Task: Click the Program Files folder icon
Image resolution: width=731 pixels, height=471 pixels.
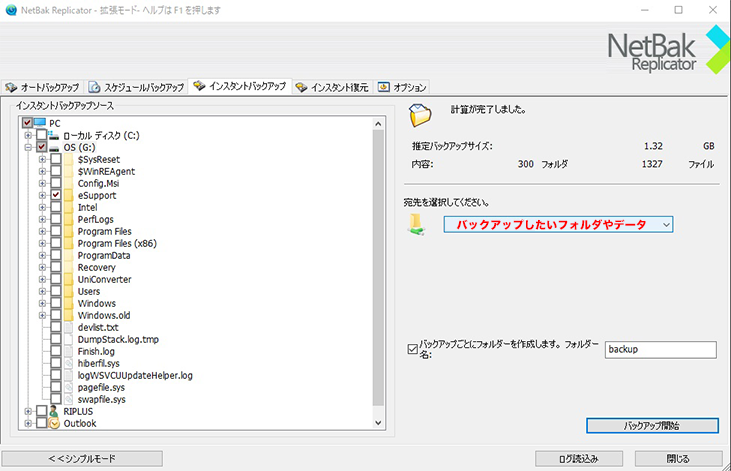Action: [x=69, y=231]
